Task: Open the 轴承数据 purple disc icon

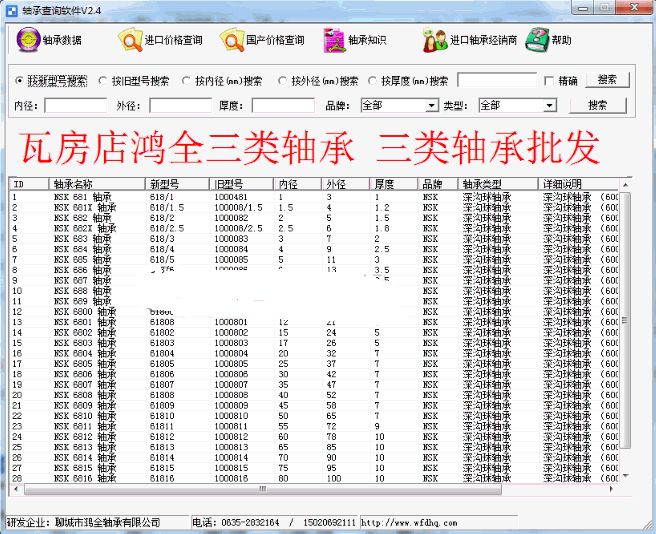Action: tap(28, 40)
